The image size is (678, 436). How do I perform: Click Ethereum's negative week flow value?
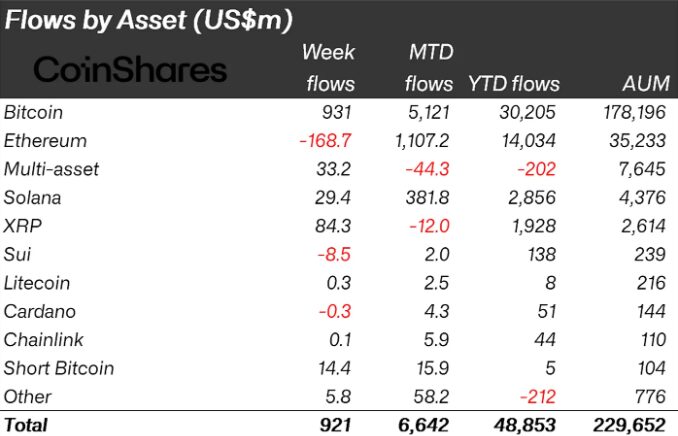[x=325, y=141]
